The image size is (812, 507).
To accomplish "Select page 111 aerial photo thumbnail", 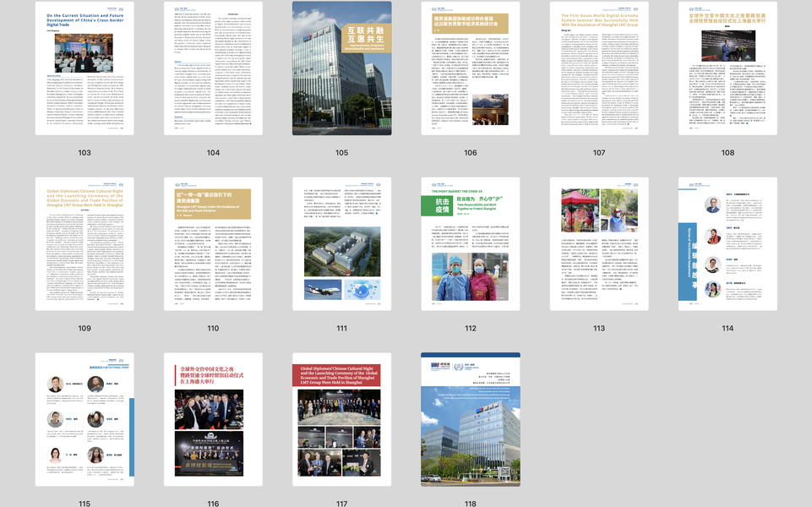I will [342, 244].
